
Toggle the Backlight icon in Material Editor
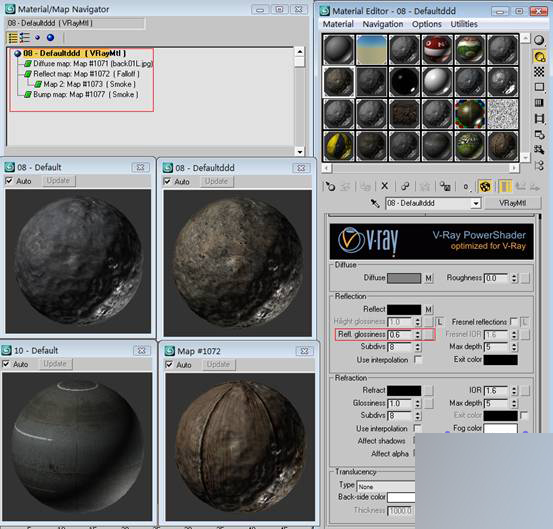click(x=539, y=56)
